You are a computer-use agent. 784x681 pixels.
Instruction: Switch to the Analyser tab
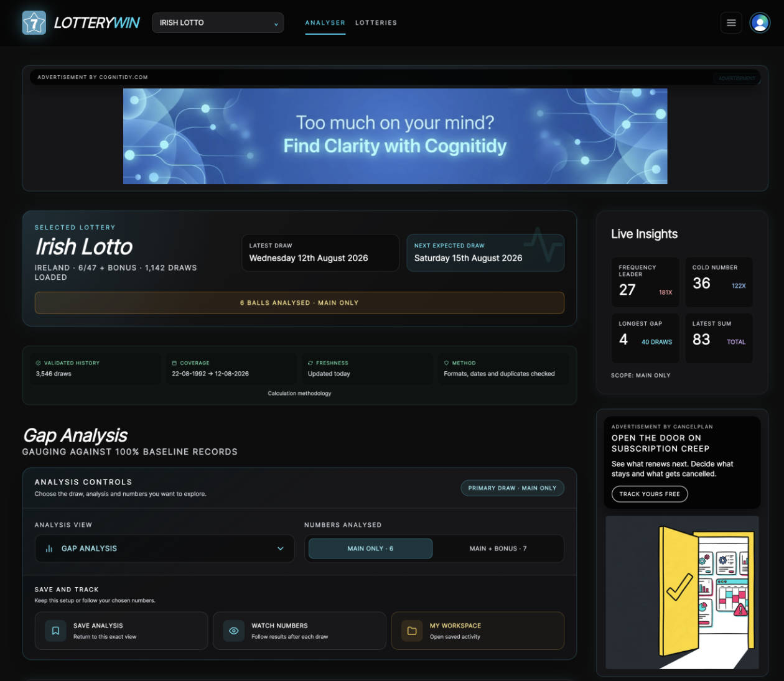click(x=325, y=22)
